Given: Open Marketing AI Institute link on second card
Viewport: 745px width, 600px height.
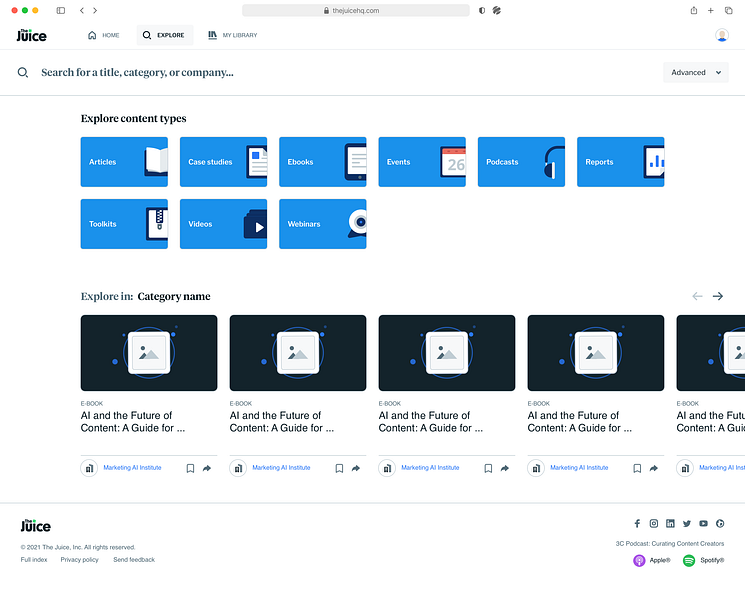Looking at the screenshot, I should (x=281, y=468).
